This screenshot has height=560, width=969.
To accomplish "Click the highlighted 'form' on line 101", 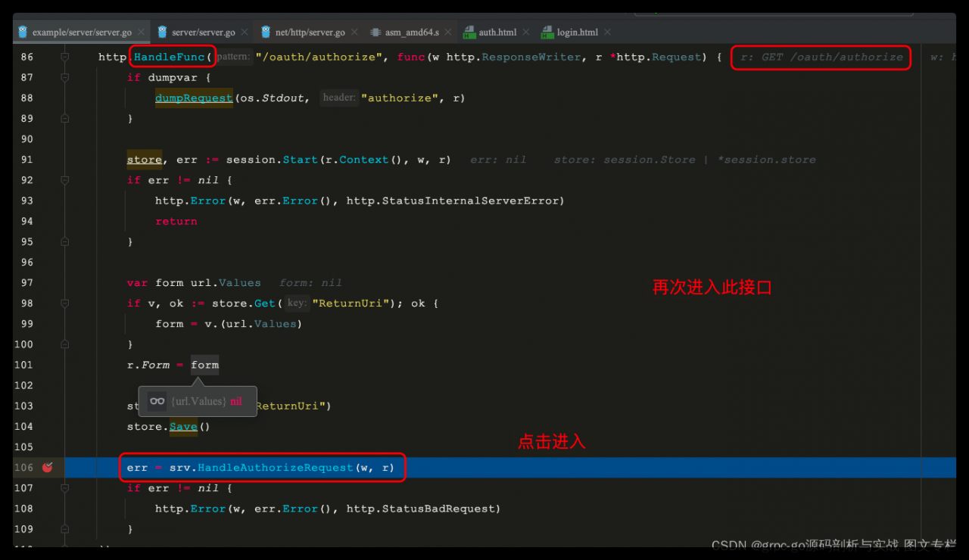I will pos(205,365).
